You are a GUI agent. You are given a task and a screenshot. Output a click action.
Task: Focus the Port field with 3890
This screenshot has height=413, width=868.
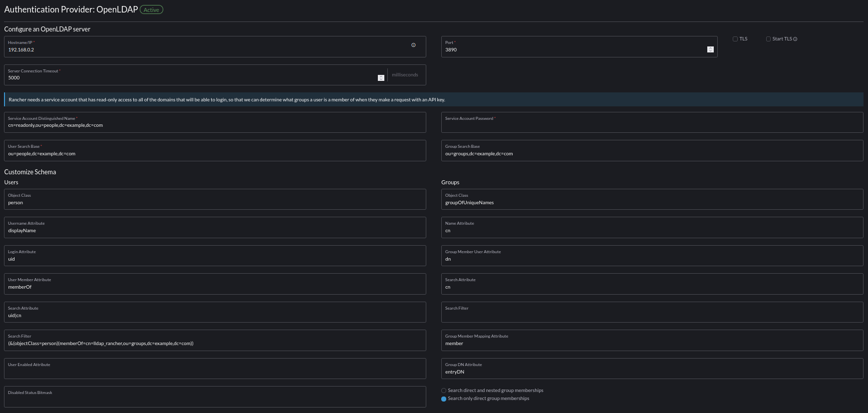point(579,46)
